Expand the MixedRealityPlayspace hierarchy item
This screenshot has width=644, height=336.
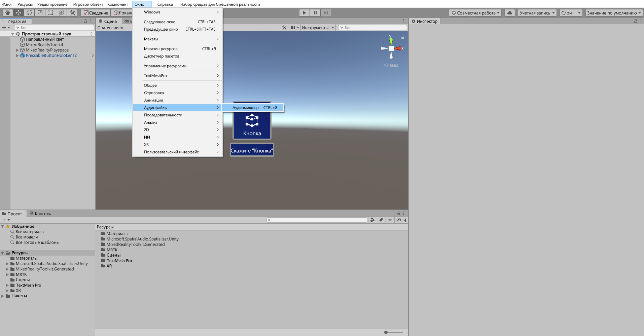[x=17, y=50]
